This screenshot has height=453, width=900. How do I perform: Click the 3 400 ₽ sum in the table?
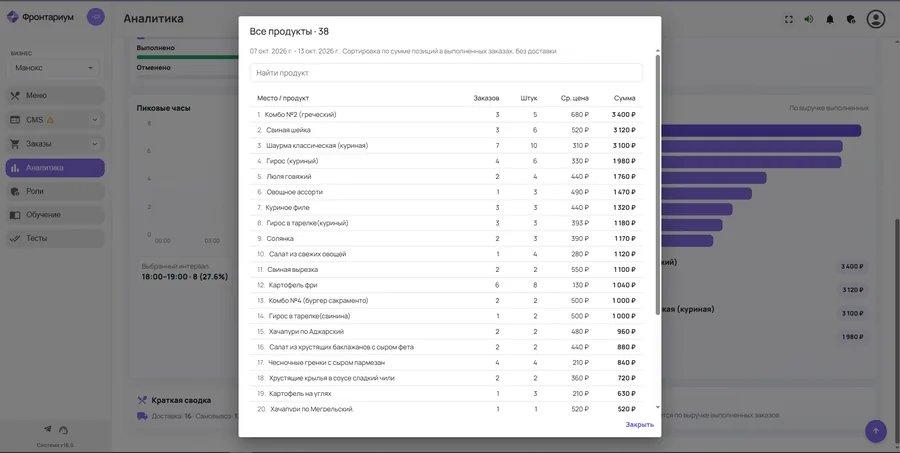[623, 114]
